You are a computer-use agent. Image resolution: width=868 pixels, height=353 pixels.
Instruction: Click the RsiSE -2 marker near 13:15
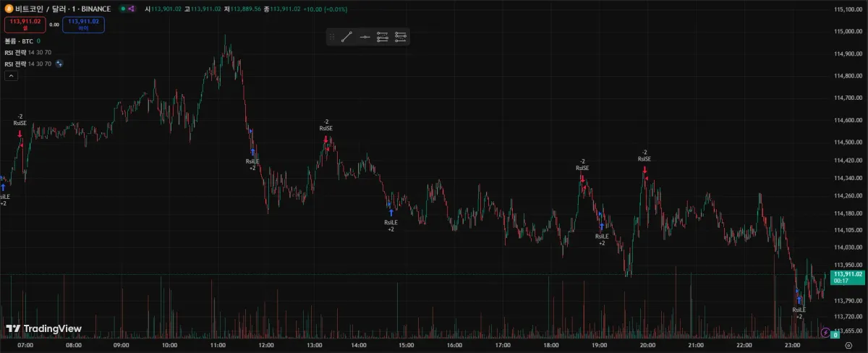pos(325,129)
